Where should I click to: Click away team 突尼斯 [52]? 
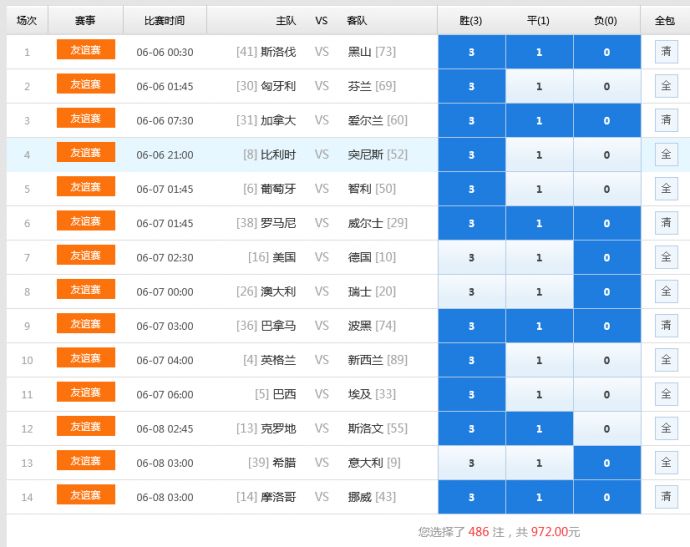(378, 154)
